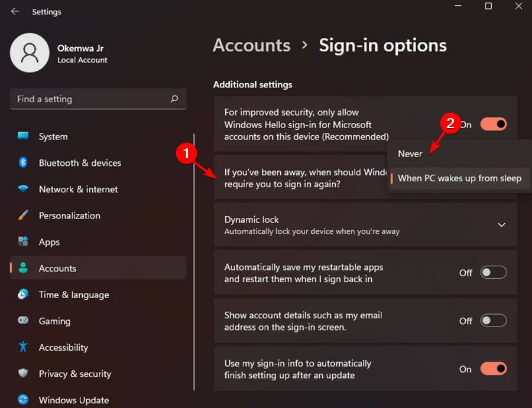
Task: Click the Time & language globe icon
Action: tap(23, 295)
